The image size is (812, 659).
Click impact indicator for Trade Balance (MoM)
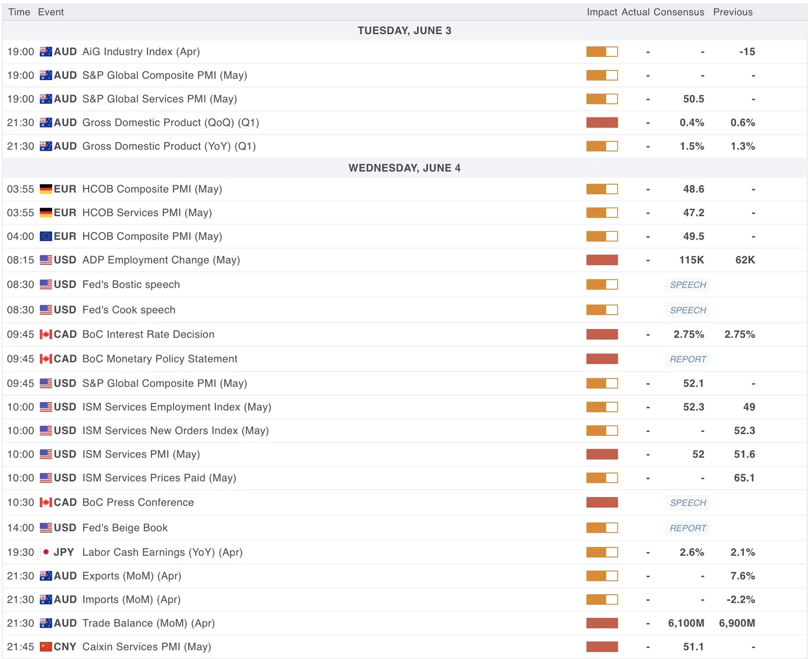coord(602,623)
